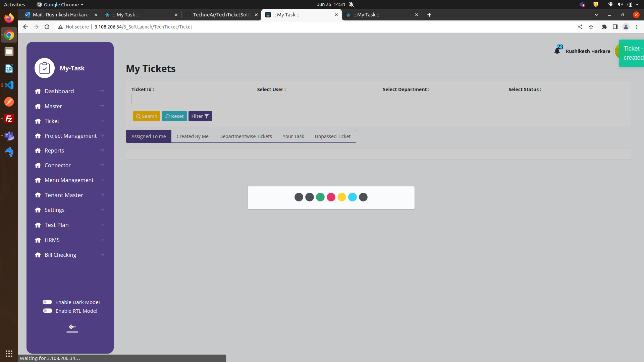This screenshot has height=362, width=644.
Task: Open the Departmentwise Tickets tab
Action: (x=246, y=136)
